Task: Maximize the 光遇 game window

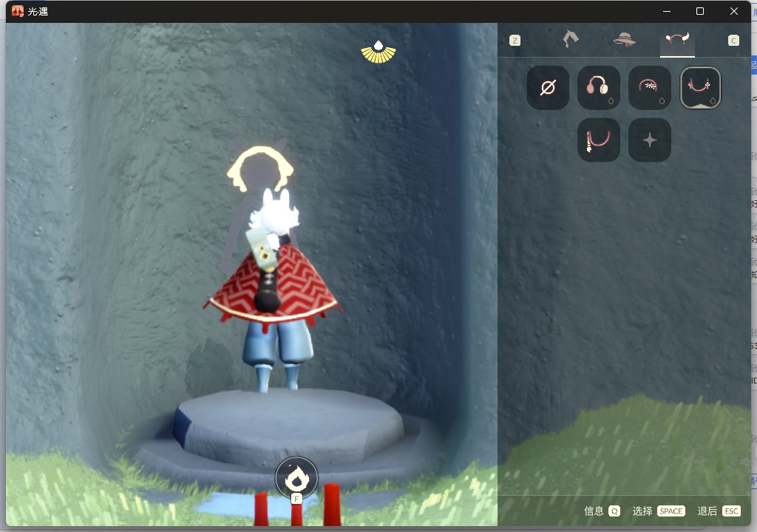Action: pyautogui.click(x=700, y=11)
